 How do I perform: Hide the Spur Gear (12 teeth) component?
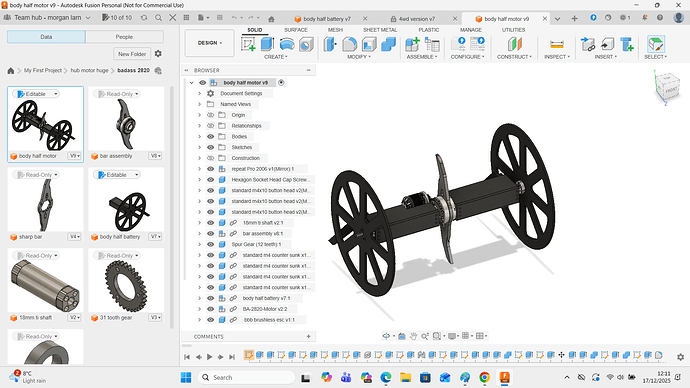(x=211, y=244)
